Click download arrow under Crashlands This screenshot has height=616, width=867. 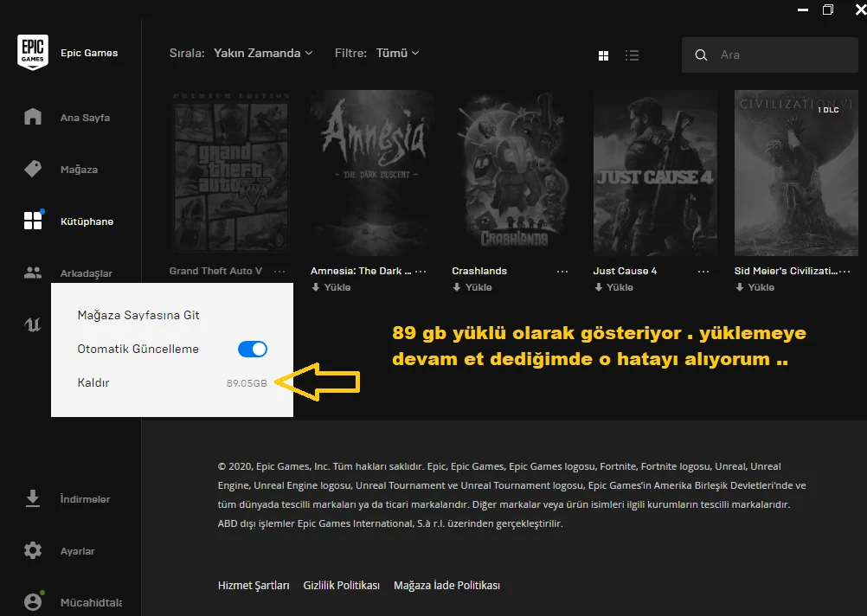tap(457, 287)
